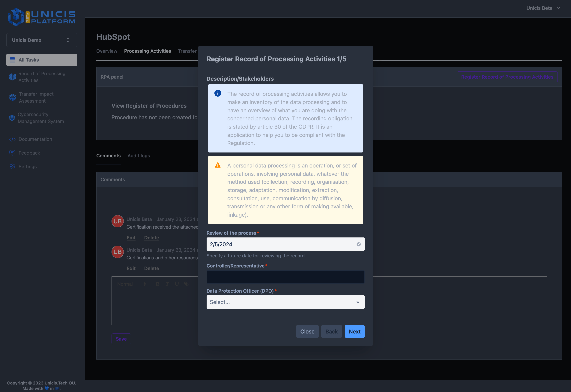
Task: Click the Feedback speech bubble icon
Action: [12, 153]
